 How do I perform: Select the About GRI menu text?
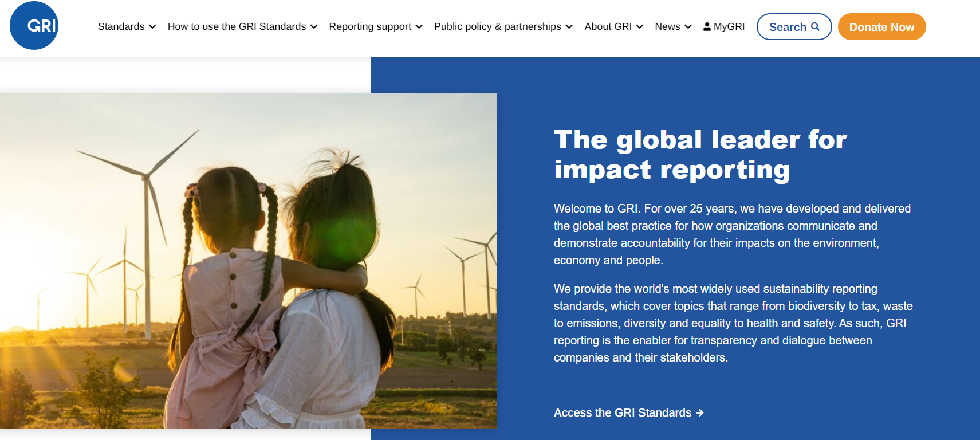coord(608,26)
